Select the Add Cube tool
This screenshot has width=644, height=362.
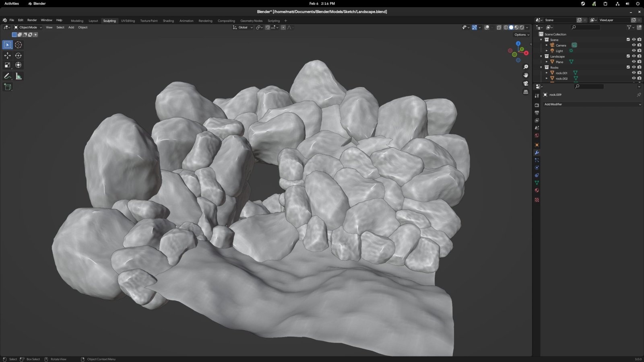[x=8, y=87]
